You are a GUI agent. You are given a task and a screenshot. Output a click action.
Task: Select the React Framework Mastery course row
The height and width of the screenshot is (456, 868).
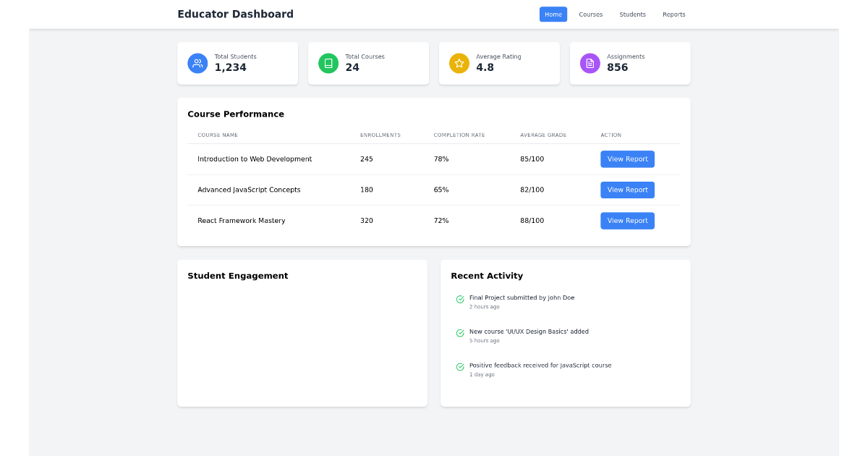click(242, 220)
